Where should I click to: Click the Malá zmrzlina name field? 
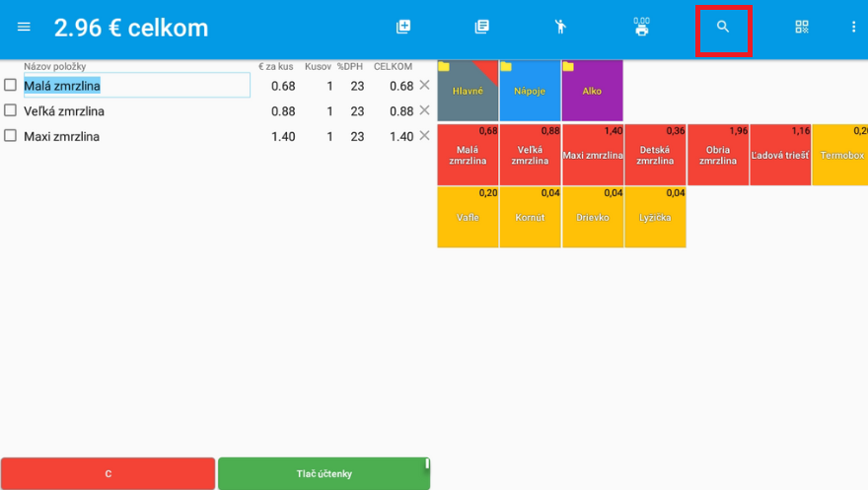pos(136,86)
